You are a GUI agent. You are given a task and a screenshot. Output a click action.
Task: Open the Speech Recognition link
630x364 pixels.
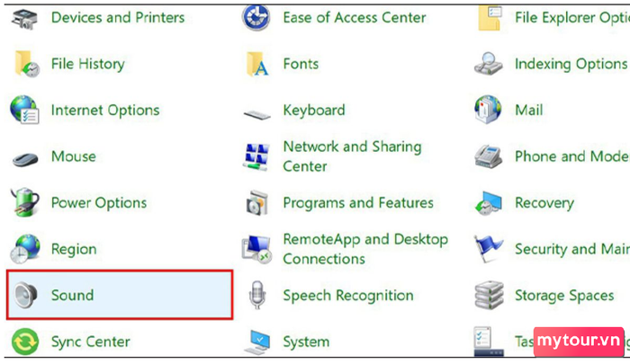[x=348, y=296]
